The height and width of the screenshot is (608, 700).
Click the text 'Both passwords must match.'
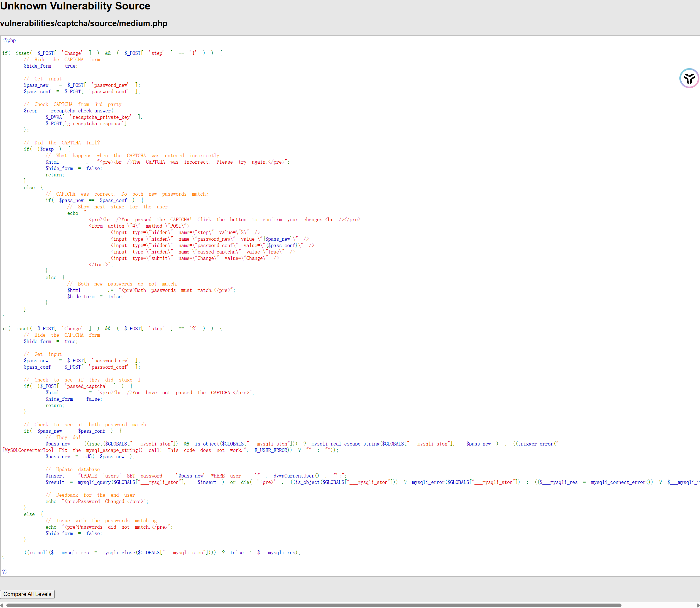pos(173,291)
